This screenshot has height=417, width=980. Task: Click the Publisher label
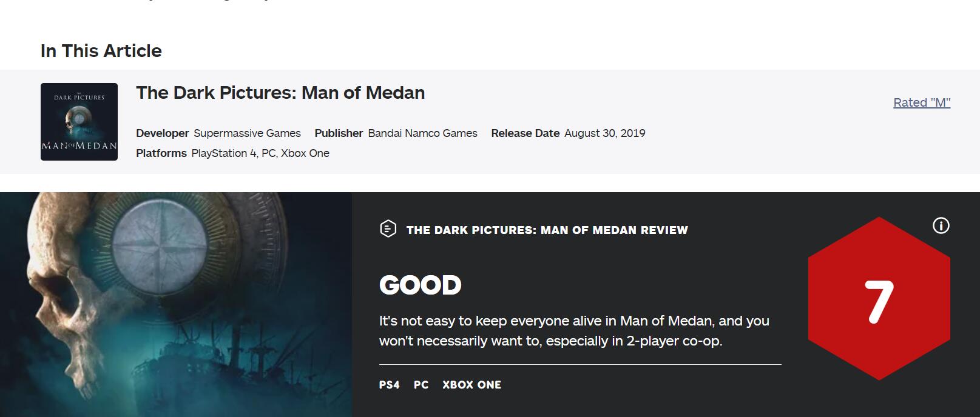[x=339, y=133]
